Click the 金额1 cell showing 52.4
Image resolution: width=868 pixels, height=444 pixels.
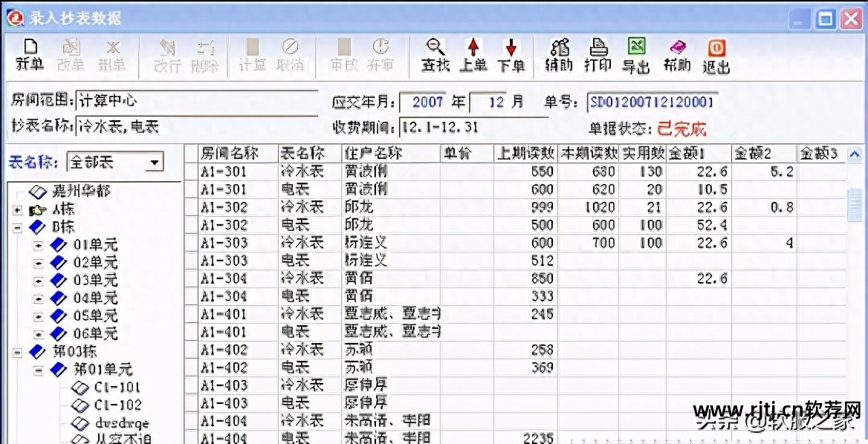[x=699, y=225]
